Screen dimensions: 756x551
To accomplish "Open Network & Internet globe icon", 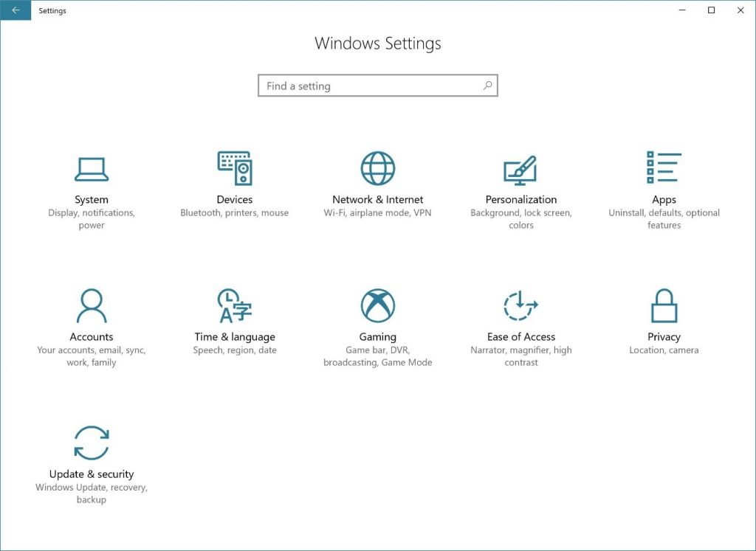I will [x=378, y=169].
